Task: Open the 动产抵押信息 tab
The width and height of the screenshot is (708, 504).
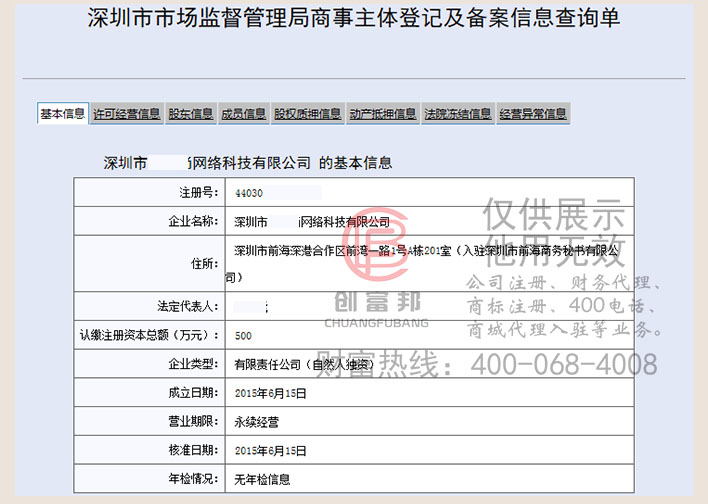Action: 382,114
